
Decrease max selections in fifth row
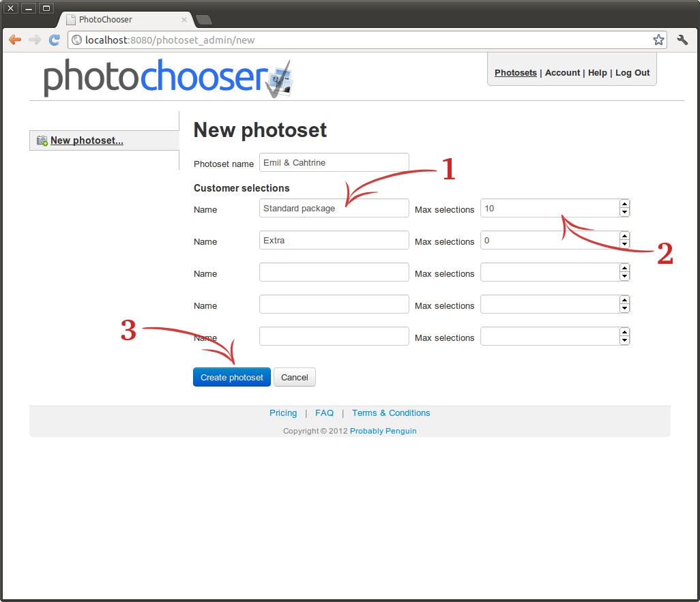pos(624,340)
